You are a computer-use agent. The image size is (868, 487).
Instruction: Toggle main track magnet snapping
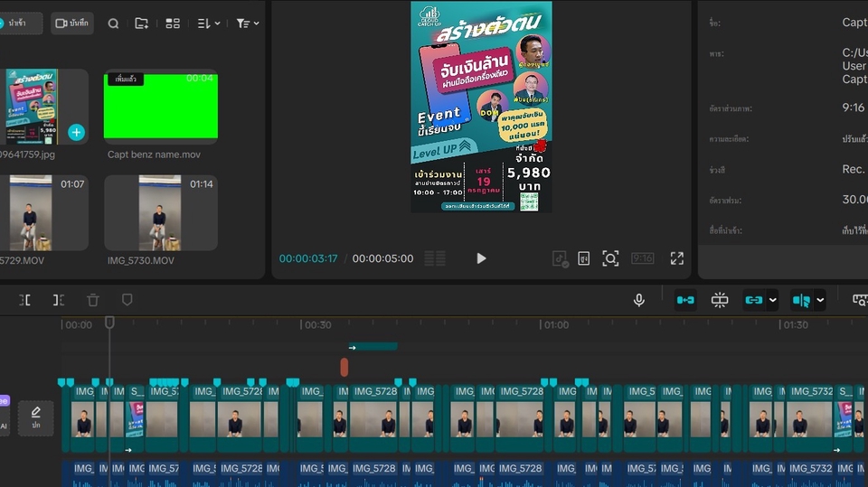click(x=685, y=300)
